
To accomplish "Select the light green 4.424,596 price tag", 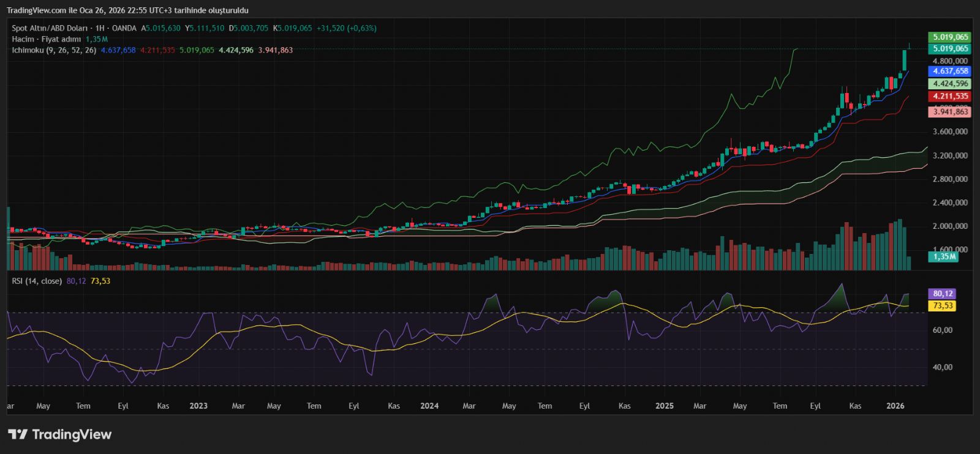I will click(950, 84).
